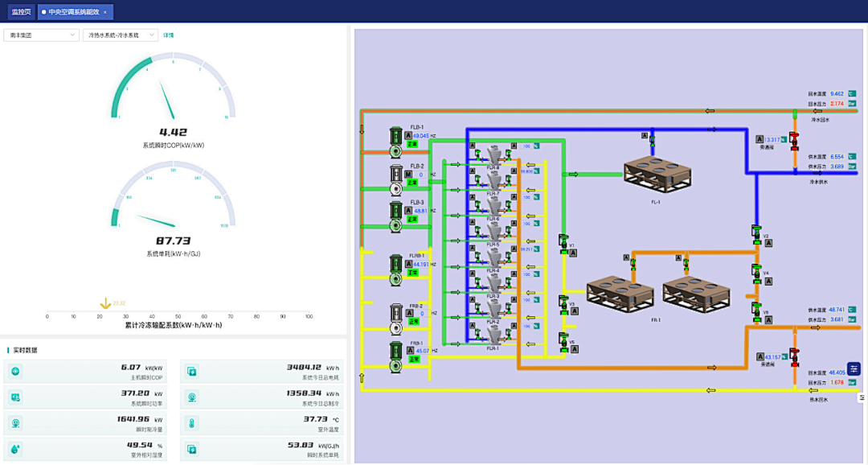
Task: Click the 22.32 arrow marker on scale
Action: (x=105, y=303)
